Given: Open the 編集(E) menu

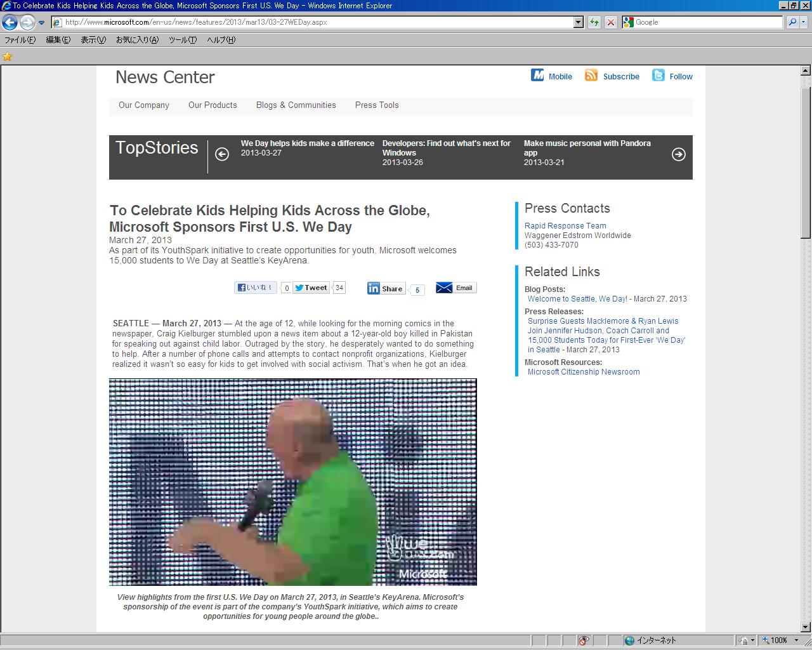Looking at the screenshot, I should (x=58, y=40).
